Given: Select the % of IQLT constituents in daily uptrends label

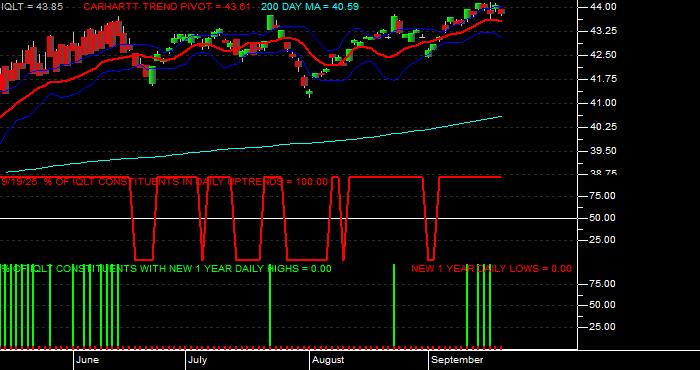Looking at the screenshot, I should [x=164, y=182].
